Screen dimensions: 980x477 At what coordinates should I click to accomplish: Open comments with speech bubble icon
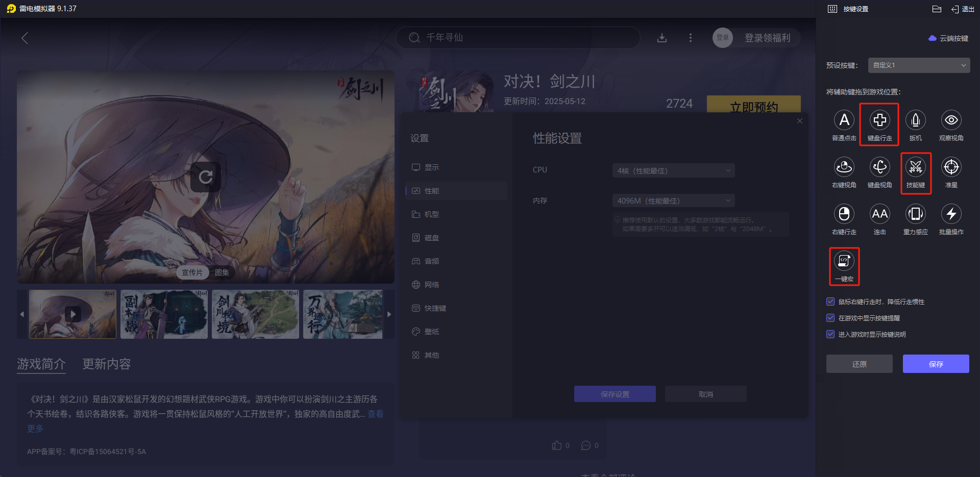pyautogui.click(x=586, y=445)
